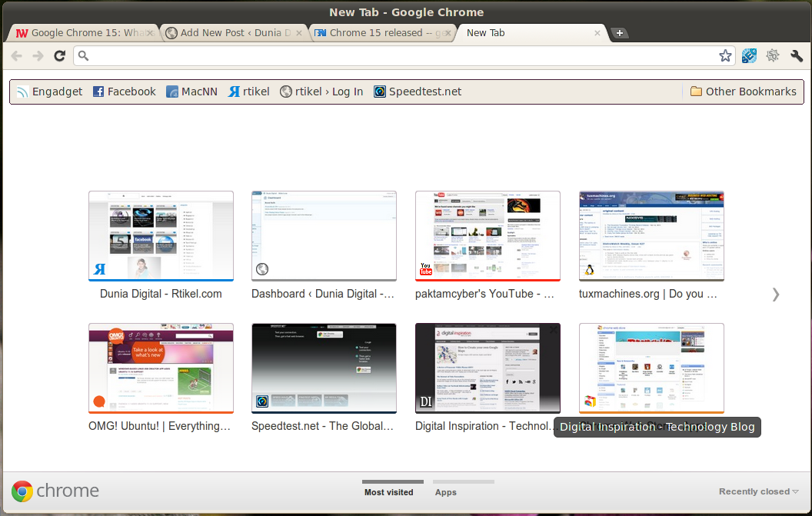The height and width of the screenshot is (516, 812).
Task: Close the Chrome 15 released tab
Action: 448,33
